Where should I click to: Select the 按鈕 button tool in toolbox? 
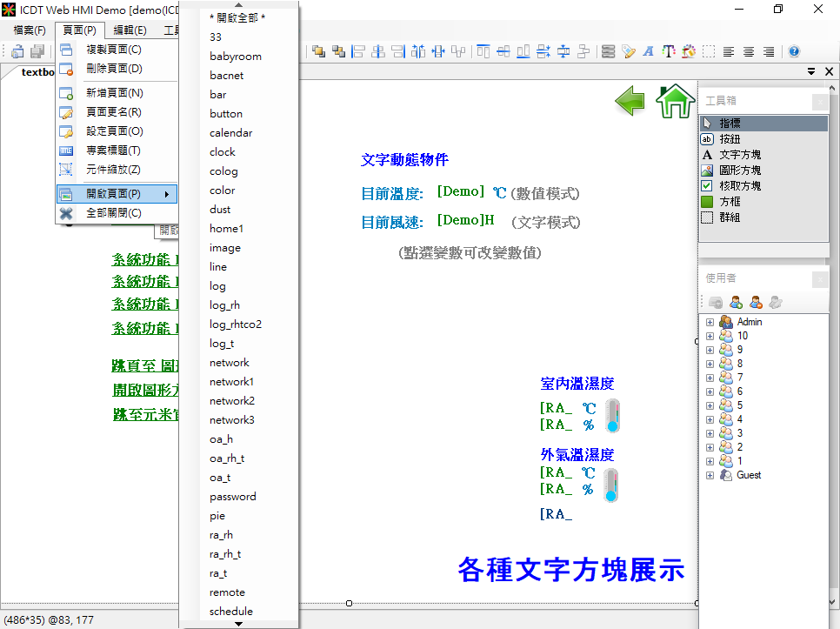730,139
